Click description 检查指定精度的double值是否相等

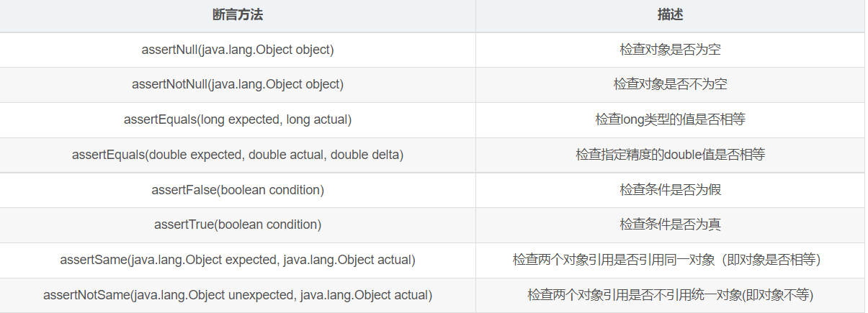(x=670, y=155)
